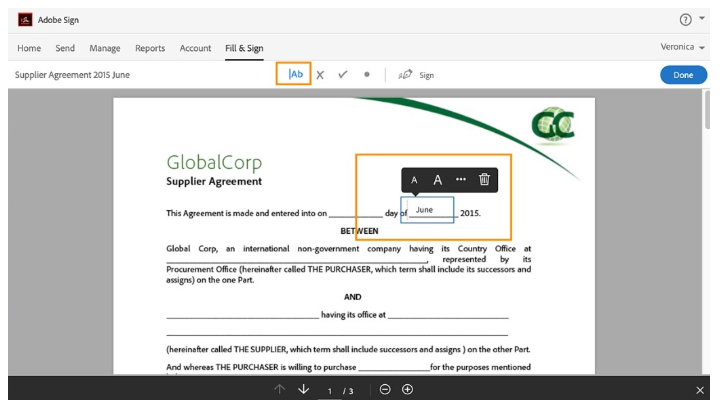Select the cross mark tool
723x414 pixels.
coord(320,75)
